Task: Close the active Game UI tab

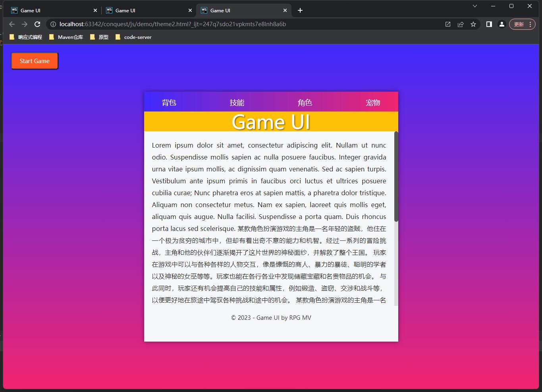Action: click(x=285, y=10)
